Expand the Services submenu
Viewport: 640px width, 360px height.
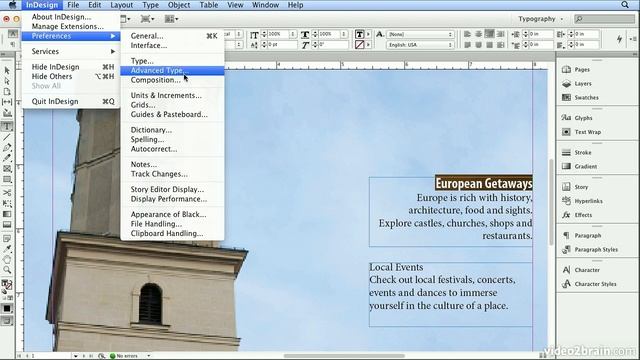click(71, 51)
